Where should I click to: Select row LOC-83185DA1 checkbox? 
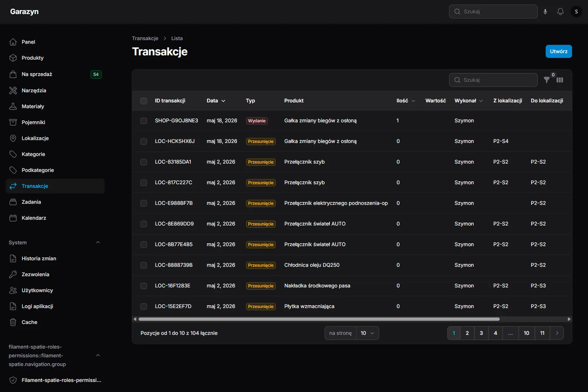[x=144, y=162]
